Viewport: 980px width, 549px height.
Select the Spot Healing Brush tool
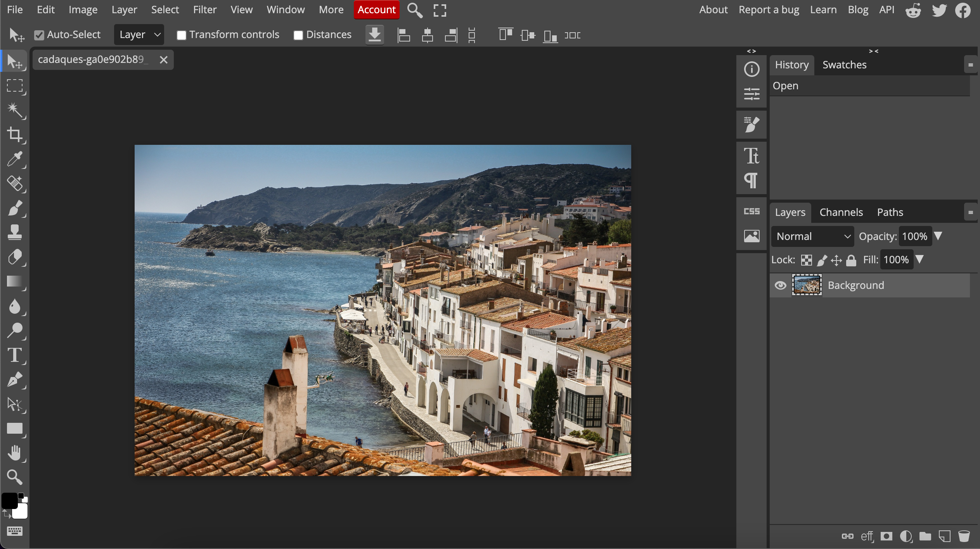tap(15, 184)
